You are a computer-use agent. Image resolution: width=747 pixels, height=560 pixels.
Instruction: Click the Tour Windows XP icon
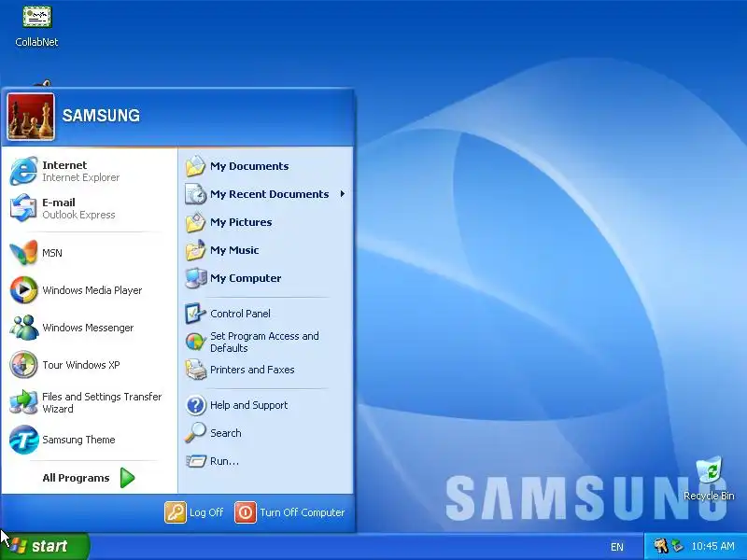23,364
